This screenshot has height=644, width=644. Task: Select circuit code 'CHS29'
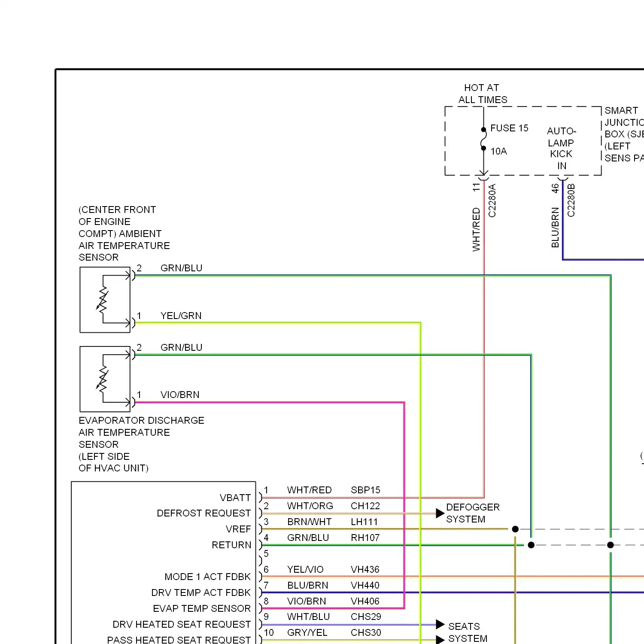(366, 617)
